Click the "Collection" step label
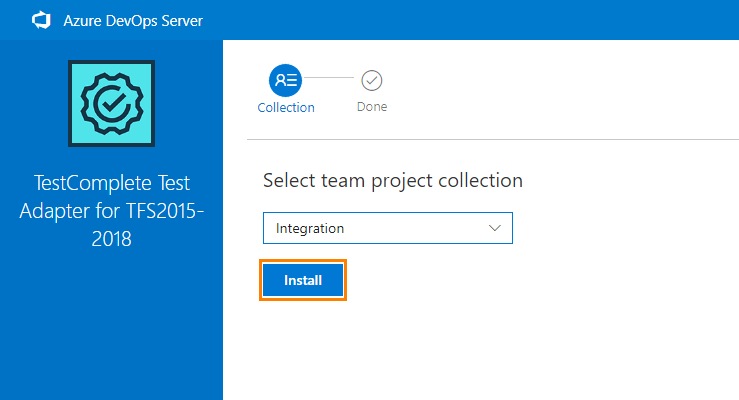Viewport: 739px width, 400px height. (x=286, y=107)
